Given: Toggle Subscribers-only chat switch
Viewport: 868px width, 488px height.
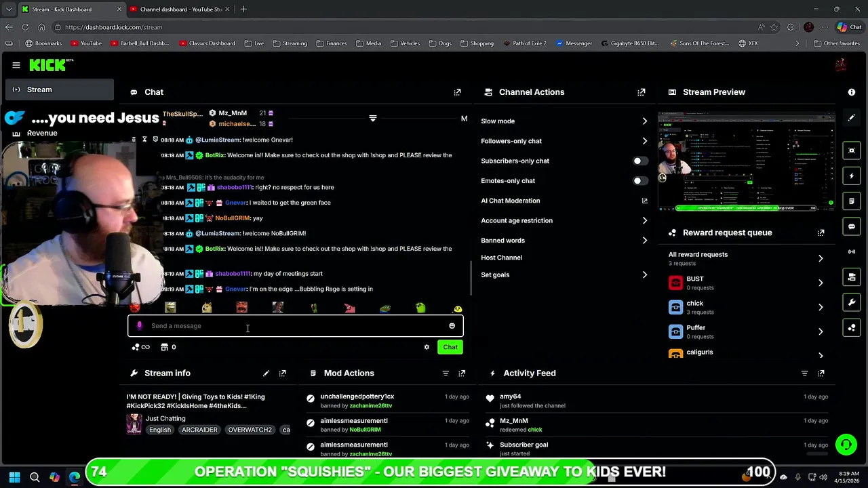Looking at the screenshot, I should point(641,161).
